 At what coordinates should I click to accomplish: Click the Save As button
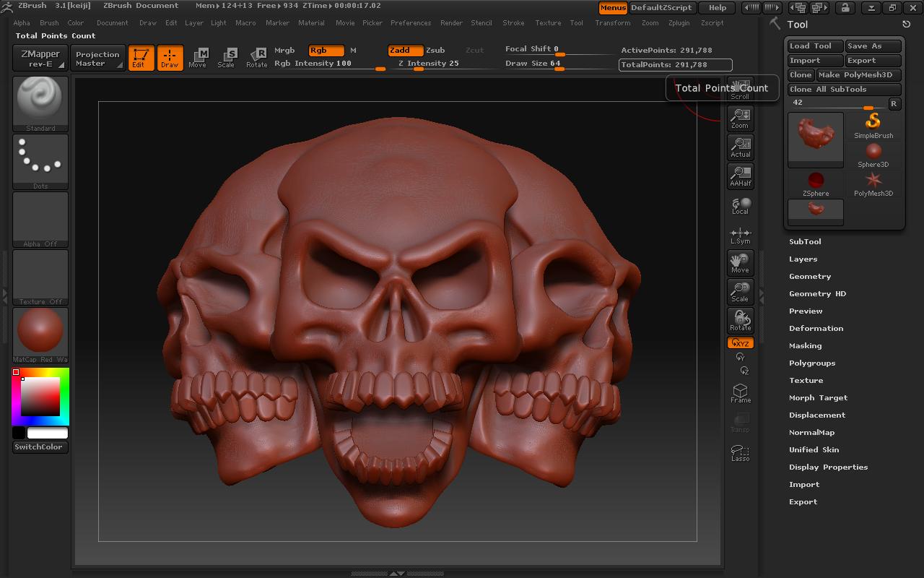pyautogui.click(x=873, y=46)
